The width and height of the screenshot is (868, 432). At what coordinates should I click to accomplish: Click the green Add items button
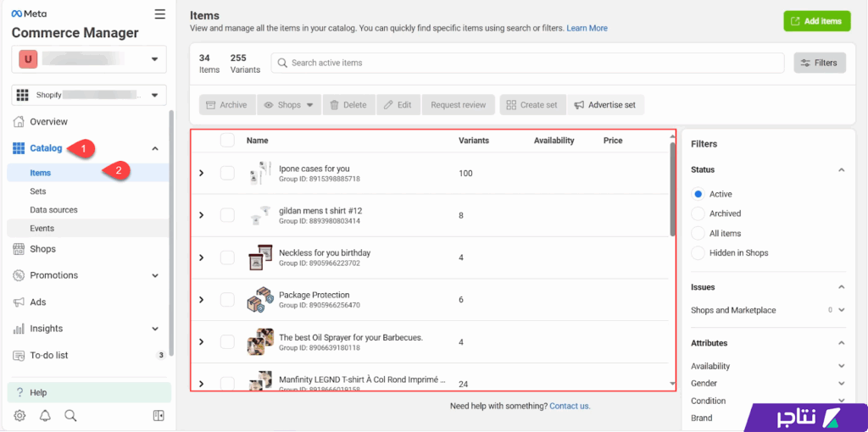click(x=816, y=21)
